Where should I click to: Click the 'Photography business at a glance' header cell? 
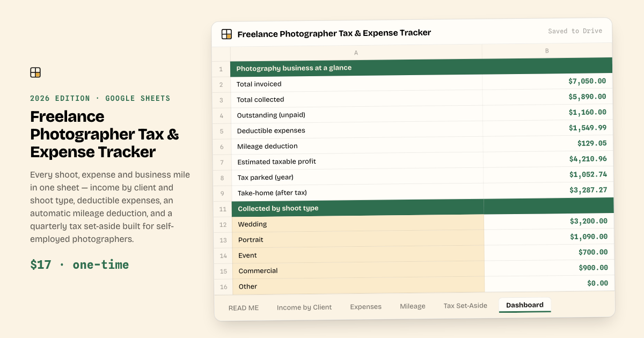coord(356,68)
